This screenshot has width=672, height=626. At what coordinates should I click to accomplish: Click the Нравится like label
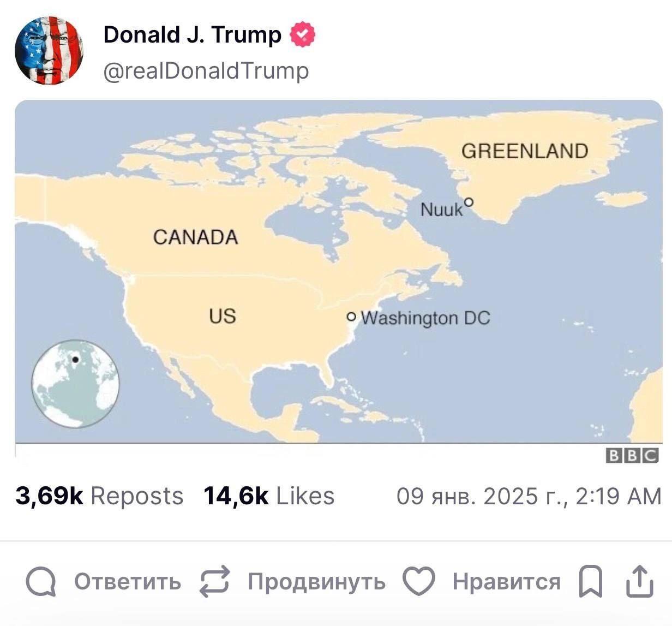pyautogui.click(x=506, y=582)
